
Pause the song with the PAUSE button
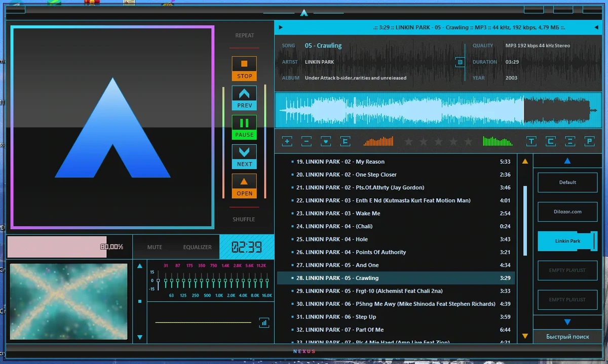(244, 127)
